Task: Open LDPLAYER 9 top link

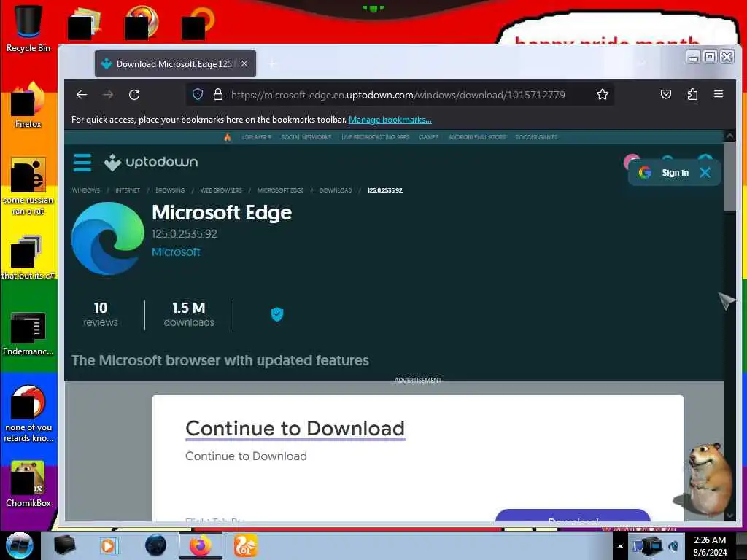Action: coord(256,137)
